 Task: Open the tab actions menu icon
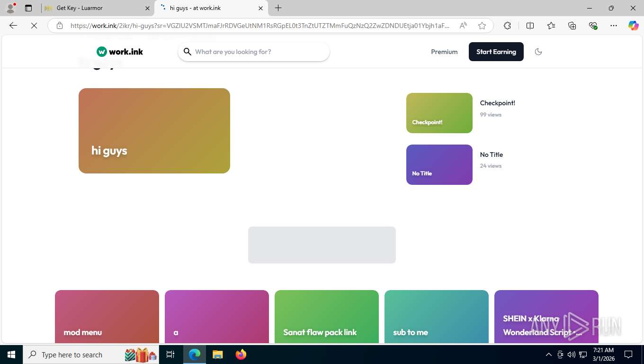tap(28, 8)
